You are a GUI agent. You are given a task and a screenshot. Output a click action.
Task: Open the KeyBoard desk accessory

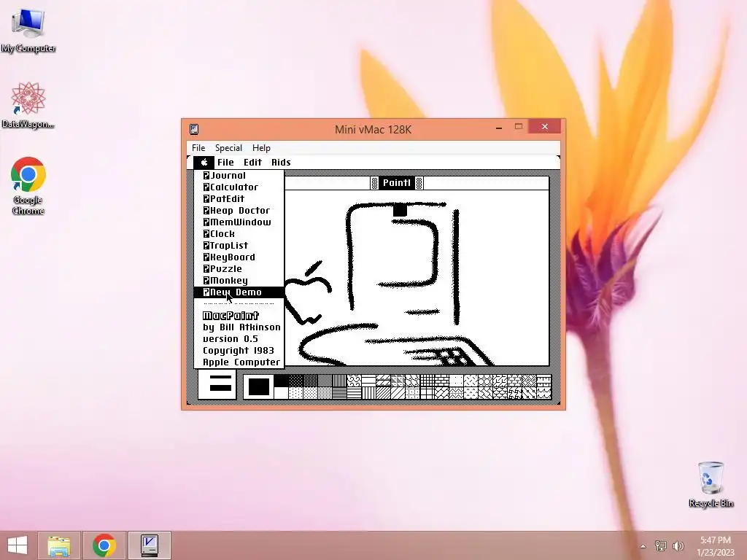[x=239, y=257]
